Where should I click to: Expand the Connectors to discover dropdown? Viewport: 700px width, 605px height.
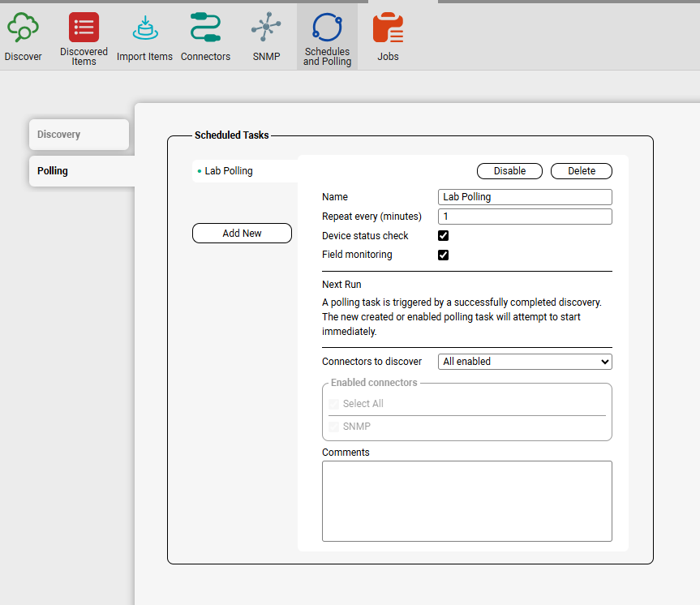[x=525, y=362]
